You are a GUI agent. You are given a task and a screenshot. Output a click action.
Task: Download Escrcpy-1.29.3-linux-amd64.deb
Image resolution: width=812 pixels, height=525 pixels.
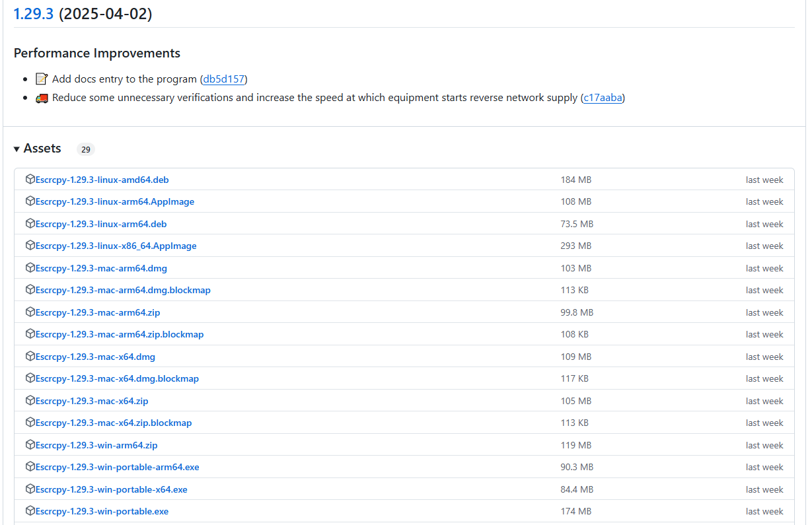click(x=102, y=180)
